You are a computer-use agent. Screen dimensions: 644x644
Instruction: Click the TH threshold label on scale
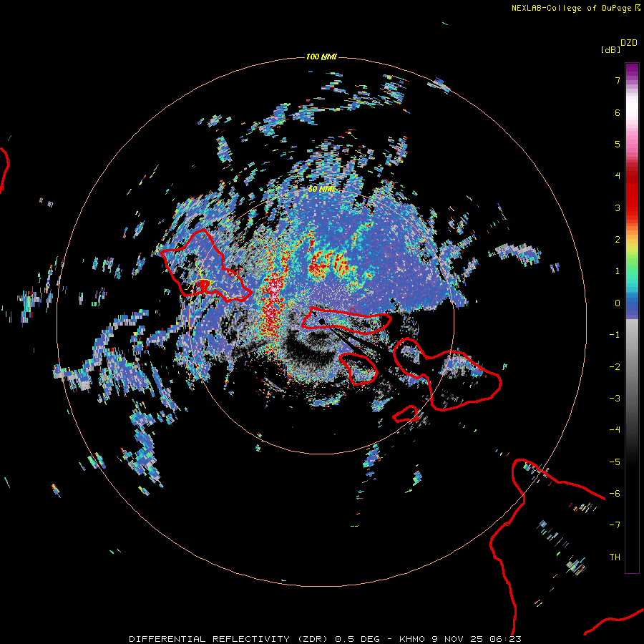(x=615, y=557)
